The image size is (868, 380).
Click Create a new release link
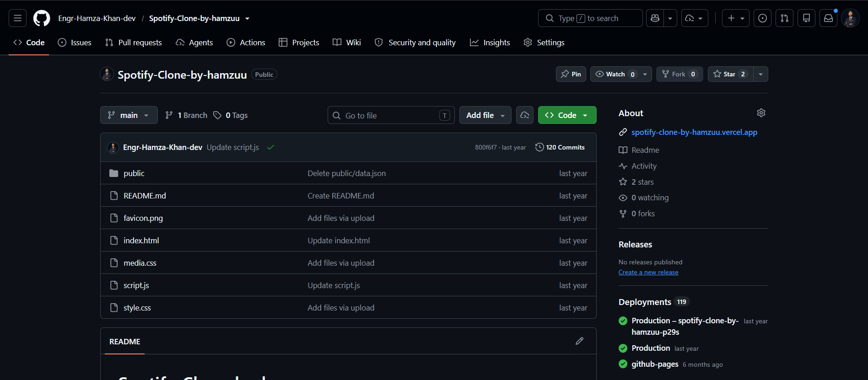648,272
